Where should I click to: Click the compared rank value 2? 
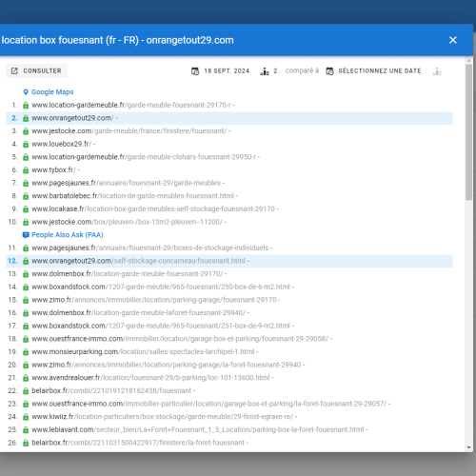coord(275,71)
